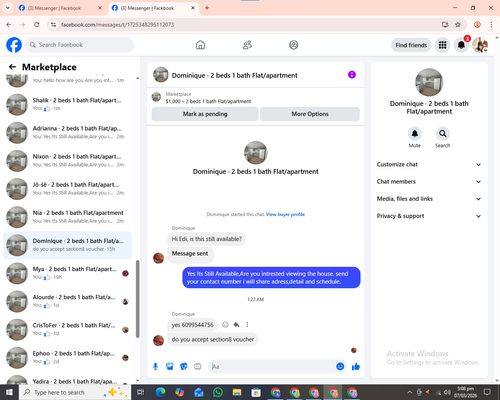The height and width of the screenshot is (400, 500).
Task: Open the notifications bell in the header
Action: click(x=461, y=45)
